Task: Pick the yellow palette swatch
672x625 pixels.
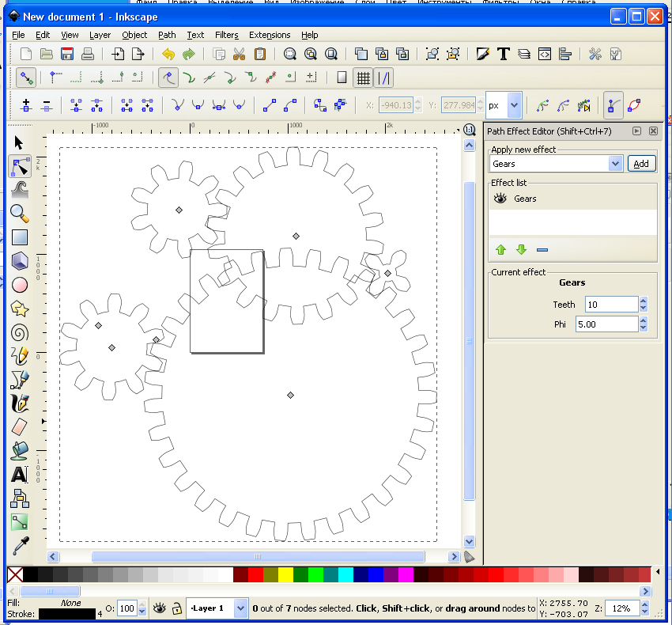Action: pos(285,575)
